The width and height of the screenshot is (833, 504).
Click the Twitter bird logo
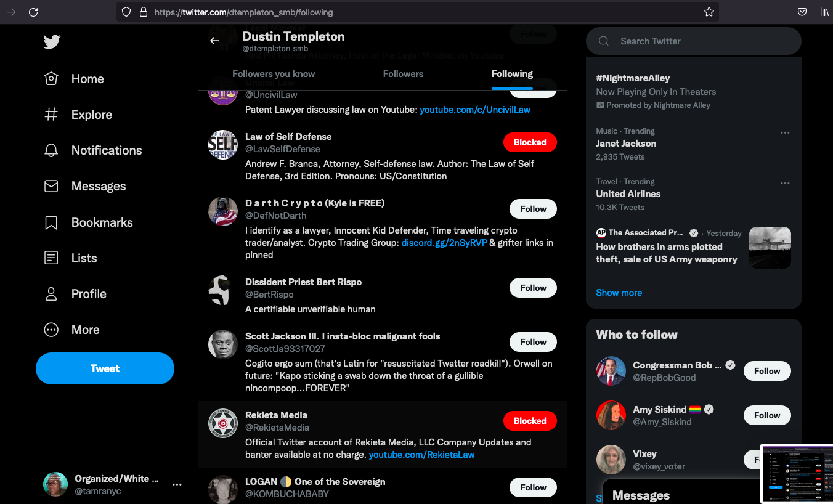point(52,42)
